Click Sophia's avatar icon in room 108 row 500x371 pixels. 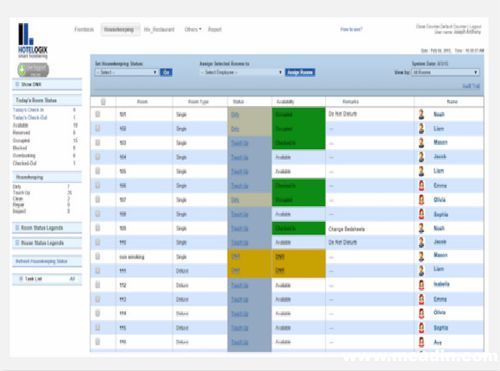(421, 214)
